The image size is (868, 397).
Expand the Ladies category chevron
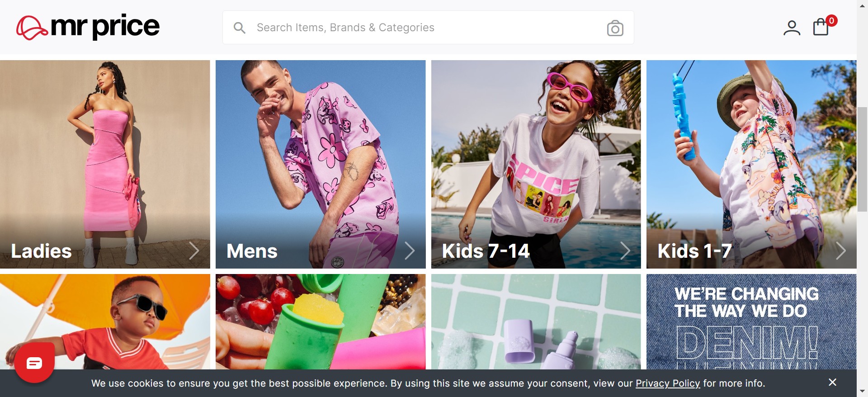194,250
